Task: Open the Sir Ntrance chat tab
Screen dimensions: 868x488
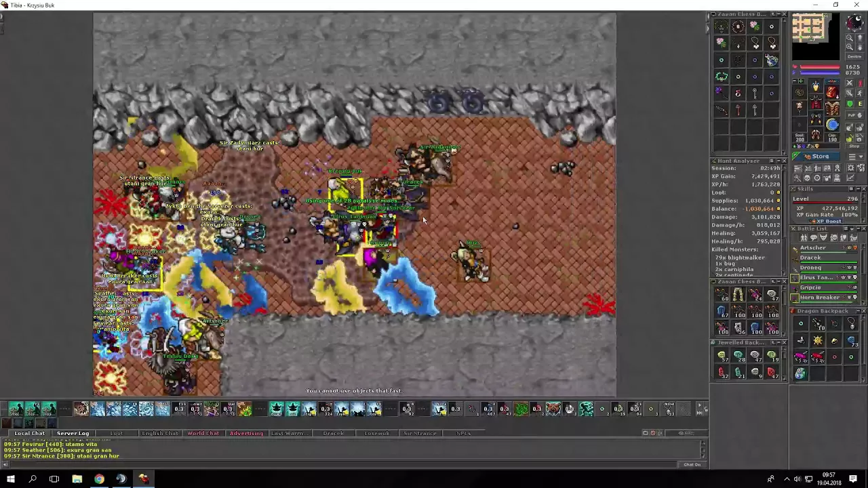Action: (x=420, y=433)
